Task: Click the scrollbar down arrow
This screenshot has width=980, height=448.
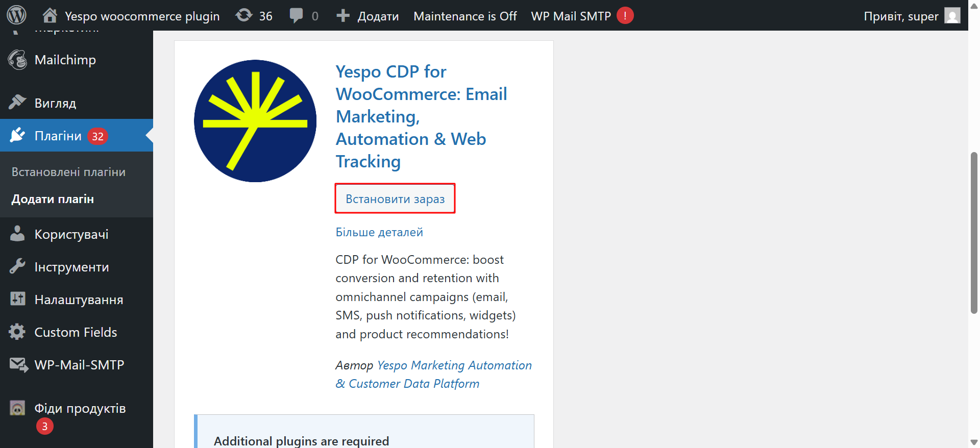Action: 974,442
